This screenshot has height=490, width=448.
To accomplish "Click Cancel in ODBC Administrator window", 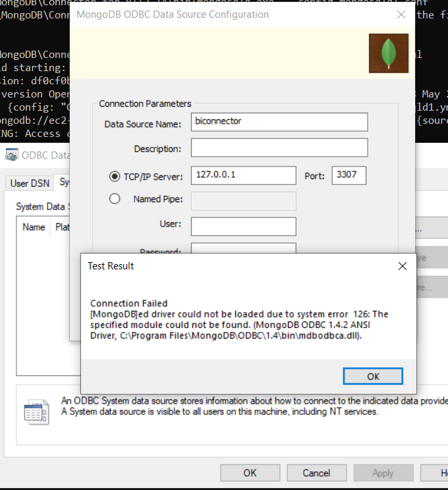I will tap(316, 473).
